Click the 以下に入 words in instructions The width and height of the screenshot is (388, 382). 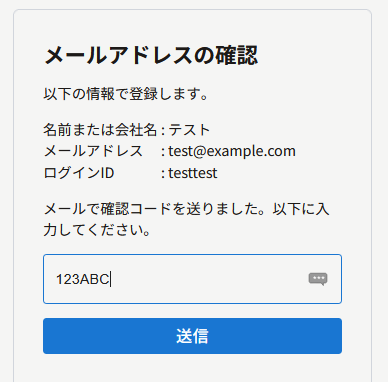301,209
